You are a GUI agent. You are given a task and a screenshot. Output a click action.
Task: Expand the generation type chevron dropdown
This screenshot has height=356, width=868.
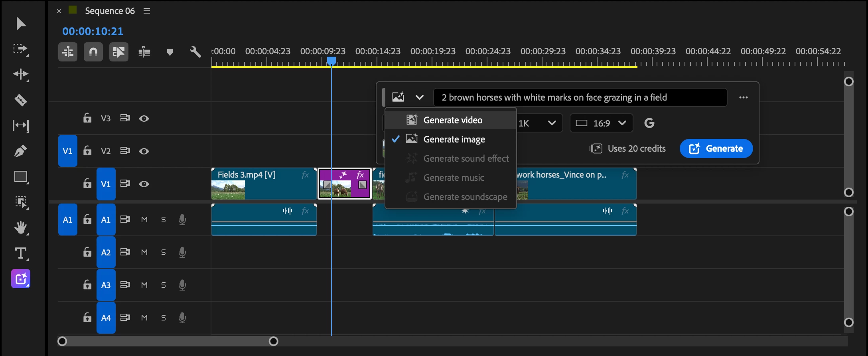tap(419, 97)
